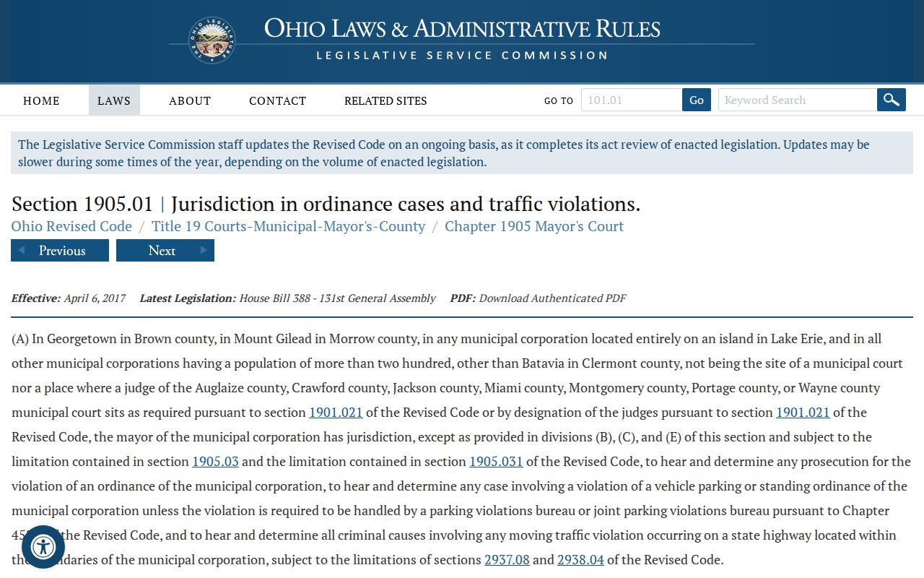
Task: Open the Home menu item
Action: 41,100
